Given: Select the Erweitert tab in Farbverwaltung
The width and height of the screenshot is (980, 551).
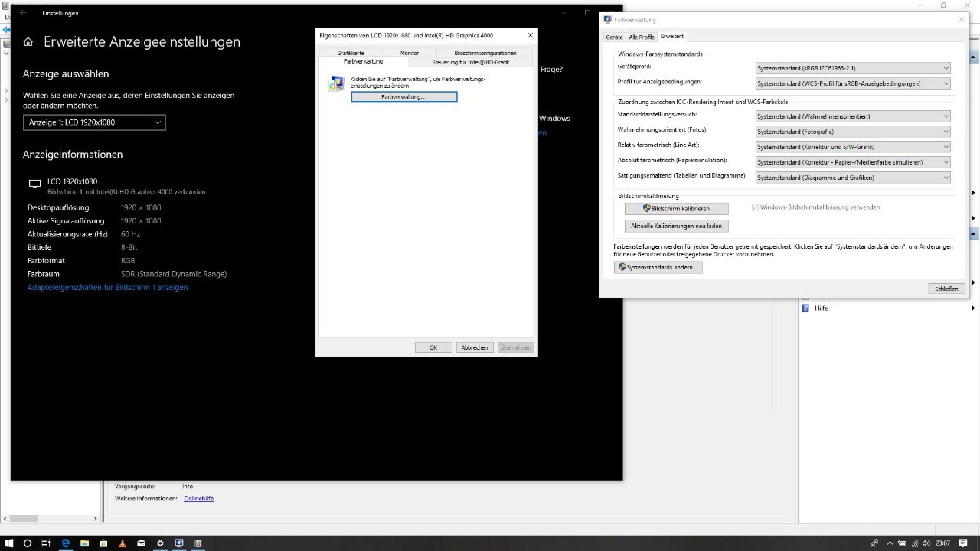Looking at the screenshot, I should coord(672,36).
